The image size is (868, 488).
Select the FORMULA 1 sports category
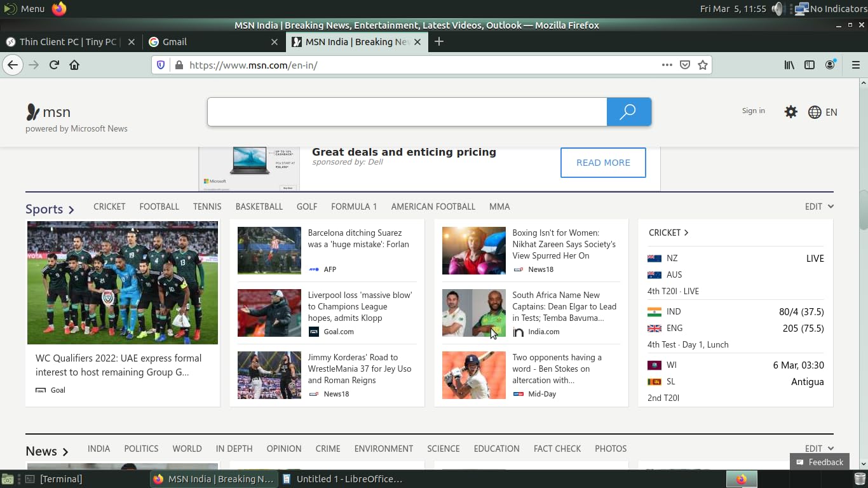click(x=354, y=207)
